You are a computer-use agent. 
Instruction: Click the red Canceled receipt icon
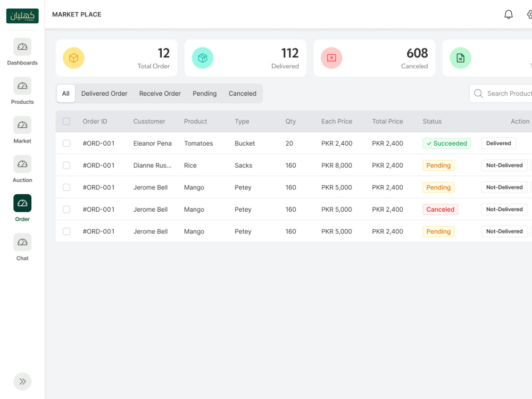[331, 58]
